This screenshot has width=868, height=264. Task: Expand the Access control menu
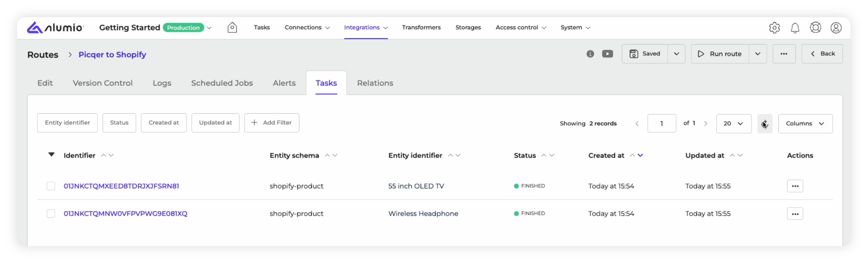[x=521, y=28]
